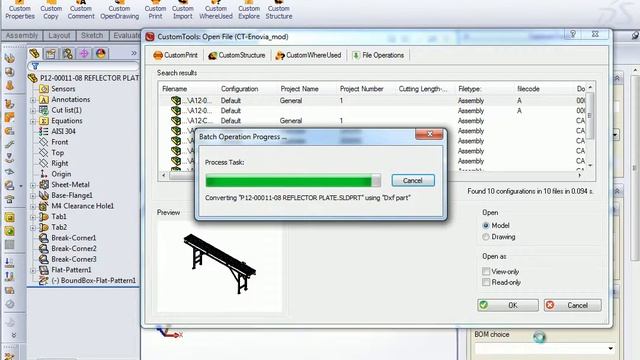This screenshot has width=640, height=360.
Task: Open Custom Structure tool in ribbon
Action: [279, 11]
